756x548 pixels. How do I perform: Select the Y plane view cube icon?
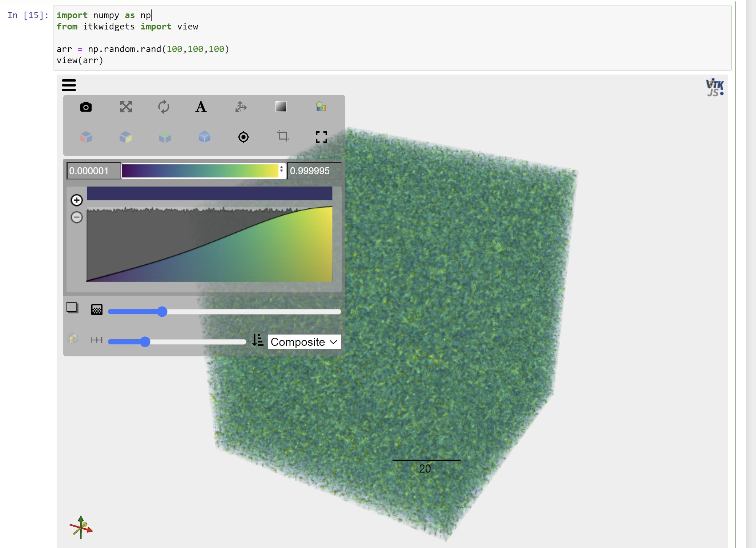coord(126,137)
